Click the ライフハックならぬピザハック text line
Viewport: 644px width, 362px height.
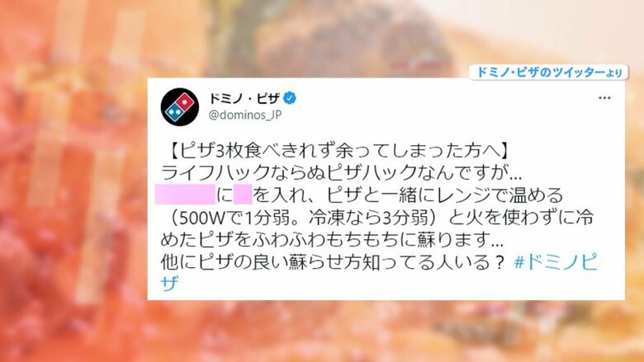point(341,173)
